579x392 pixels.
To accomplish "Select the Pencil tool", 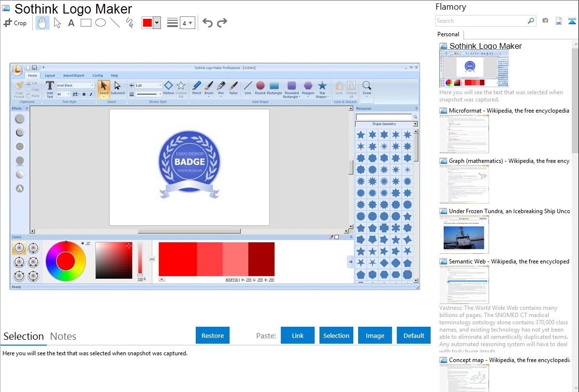I will click(196, 88).
